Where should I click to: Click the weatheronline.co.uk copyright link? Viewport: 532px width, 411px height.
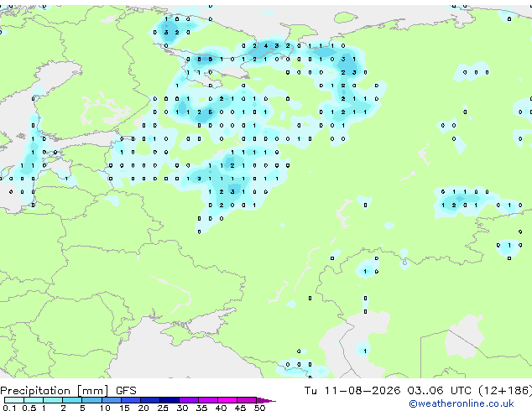click(462, 403)
